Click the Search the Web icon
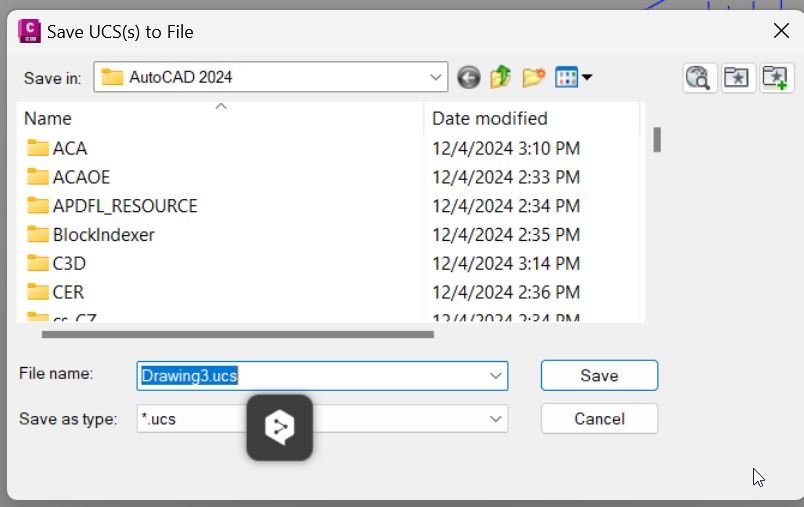 click(699, 78)
